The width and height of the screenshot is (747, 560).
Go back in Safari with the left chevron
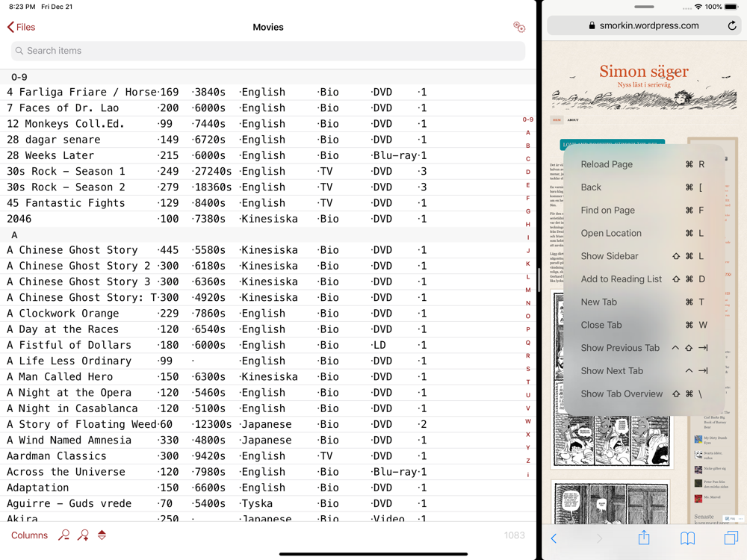[554, 538]
